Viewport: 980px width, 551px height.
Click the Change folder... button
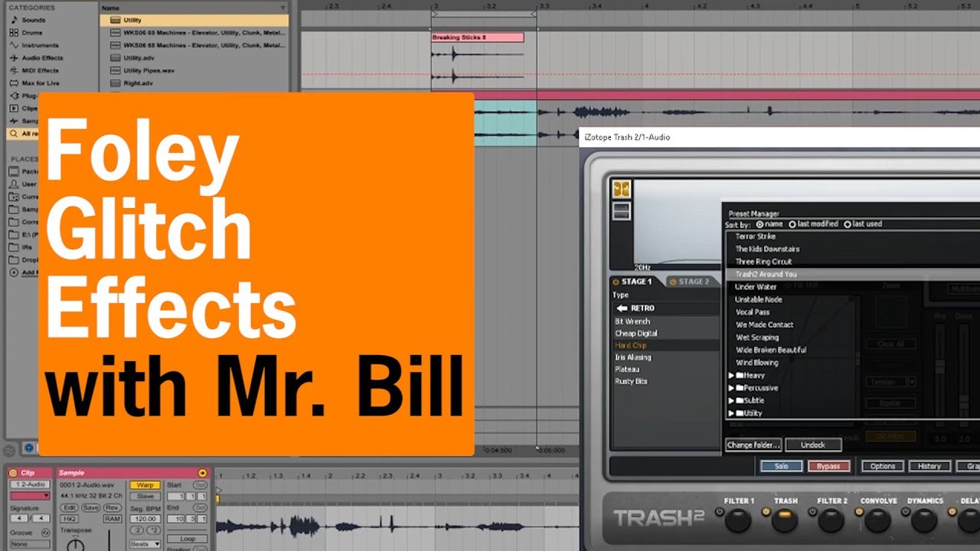click(753, 445)
